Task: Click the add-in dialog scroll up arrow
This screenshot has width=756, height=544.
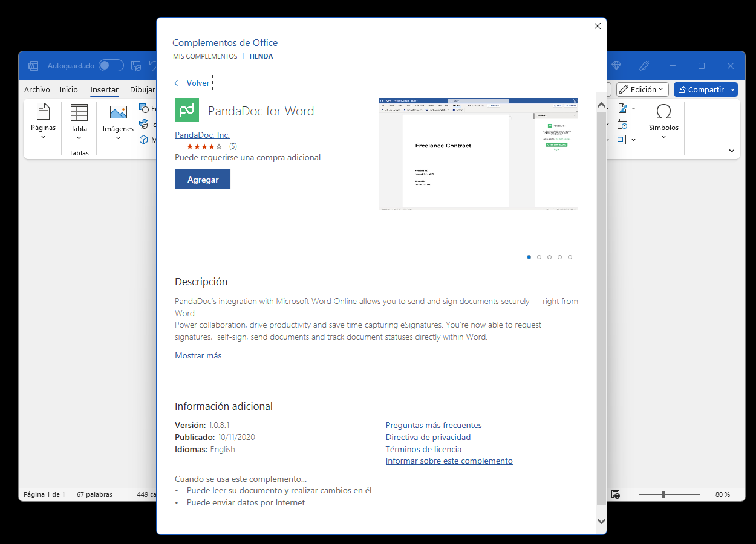Action: point(601,105)
